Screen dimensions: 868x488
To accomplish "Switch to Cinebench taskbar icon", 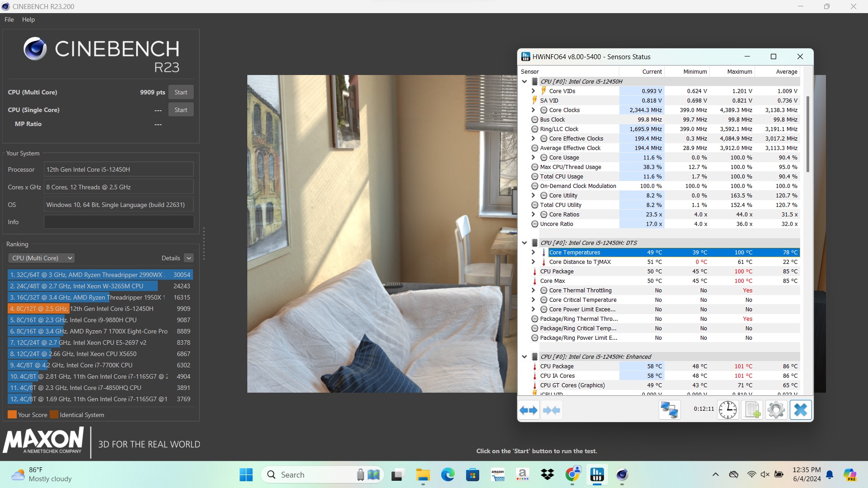I will tap(622, 474).
